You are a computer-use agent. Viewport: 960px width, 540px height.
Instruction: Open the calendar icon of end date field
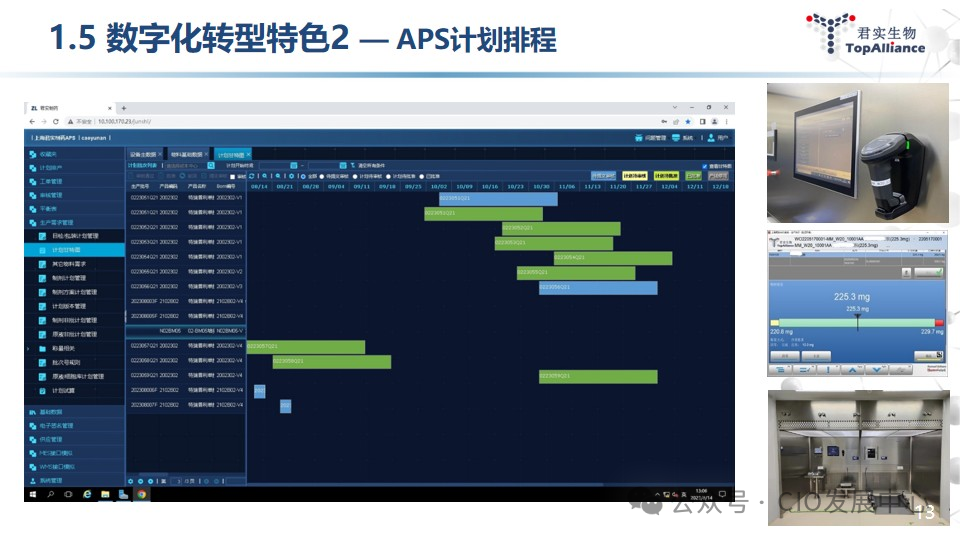coord(343,165)
